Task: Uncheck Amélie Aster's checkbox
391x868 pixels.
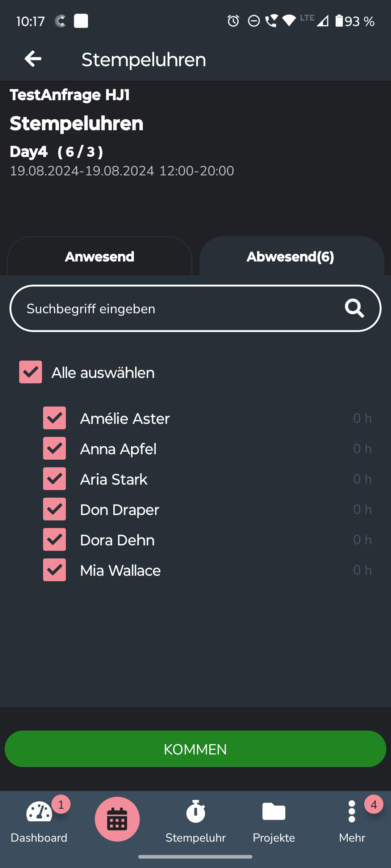Action: [x=55, y=418]
